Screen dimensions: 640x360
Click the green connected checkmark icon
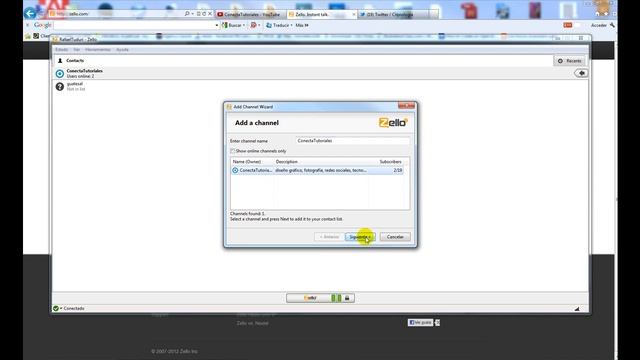(x=56, y=309)
